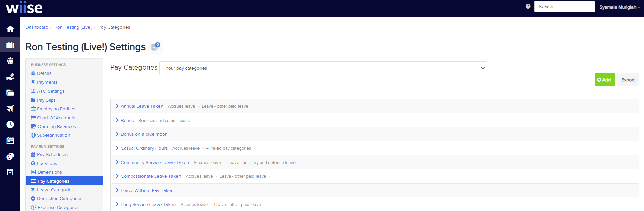The image size is (644, 211).
Task: Open the clipboard checklist sidebar icon
Action: [x=10, y=172]
